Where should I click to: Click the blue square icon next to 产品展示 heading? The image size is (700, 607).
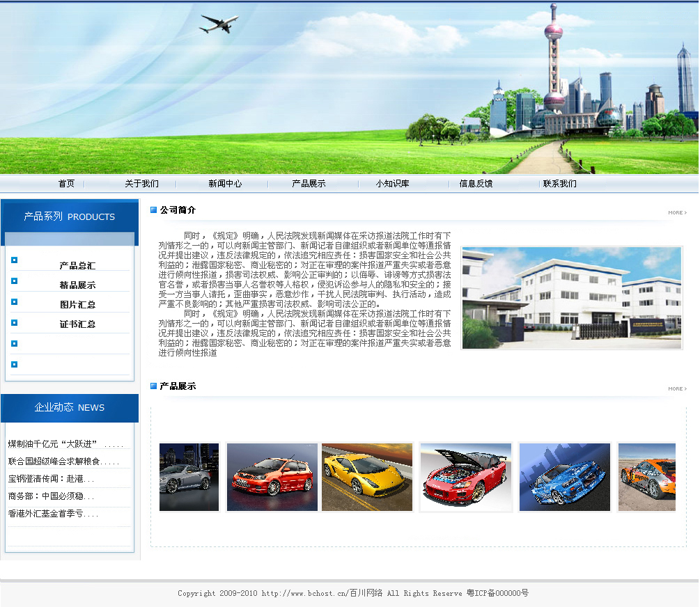[154, 386]
